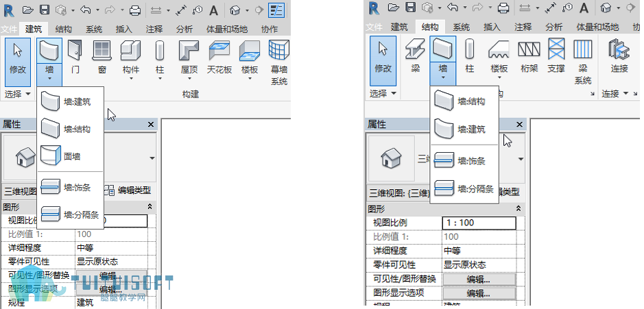Screen dimensions: 644x309
Task: Close the right Properties (属性) panel
Action: point(520,124)
